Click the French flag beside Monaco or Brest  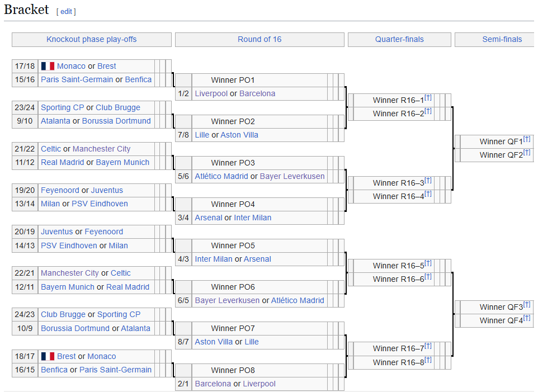(48, 66)
